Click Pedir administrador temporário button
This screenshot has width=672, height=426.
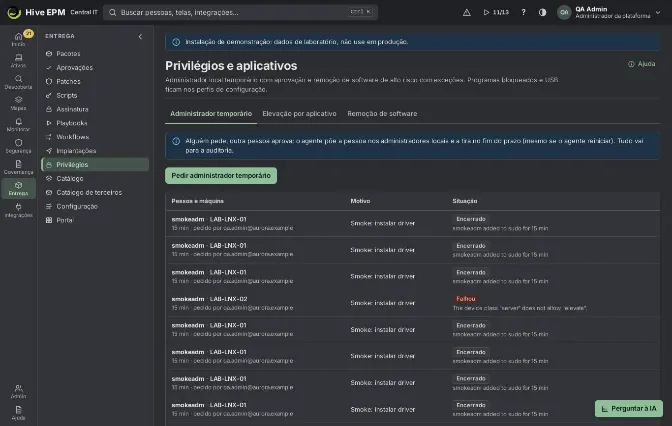click(x=221, y=175)
